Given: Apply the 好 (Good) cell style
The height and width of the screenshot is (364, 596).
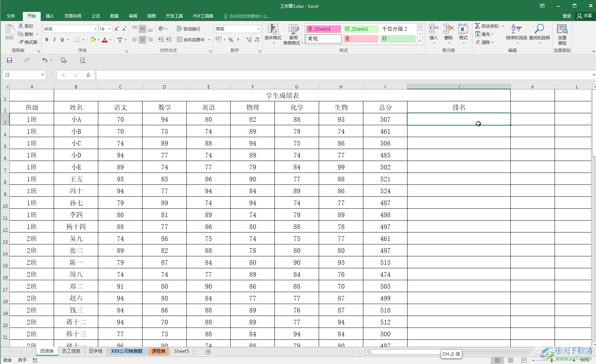Looking at the screenshot, I should (x=398, y=39).
